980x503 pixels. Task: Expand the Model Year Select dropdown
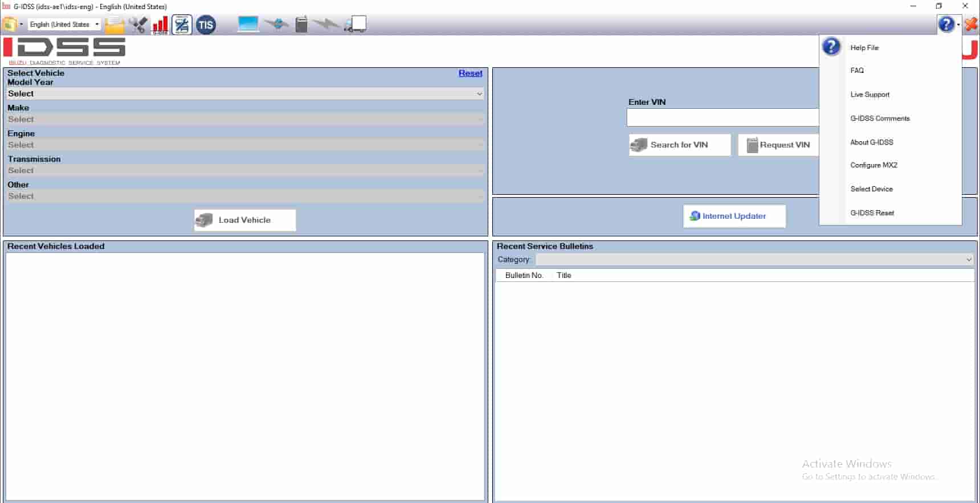246,94
